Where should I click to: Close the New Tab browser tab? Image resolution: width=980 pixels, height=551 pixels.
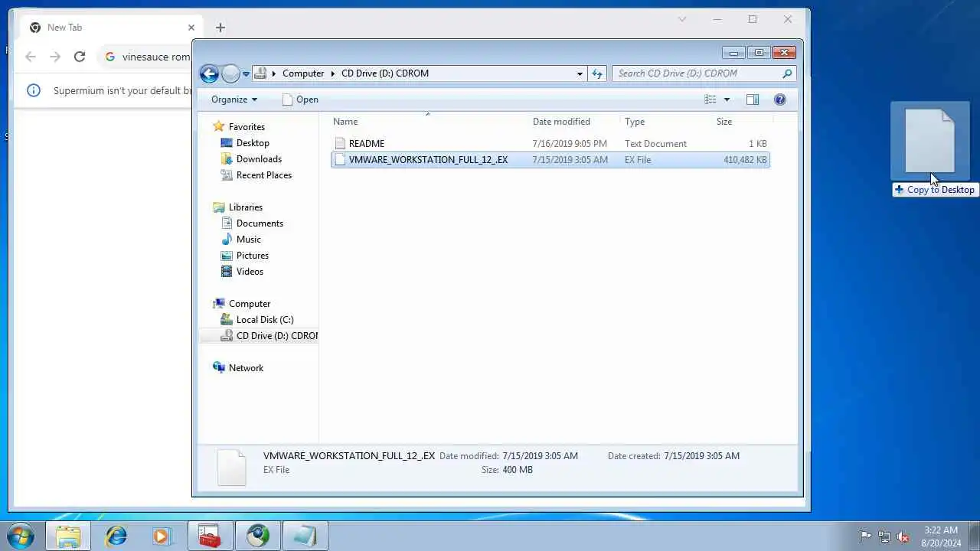click(191, 28)
